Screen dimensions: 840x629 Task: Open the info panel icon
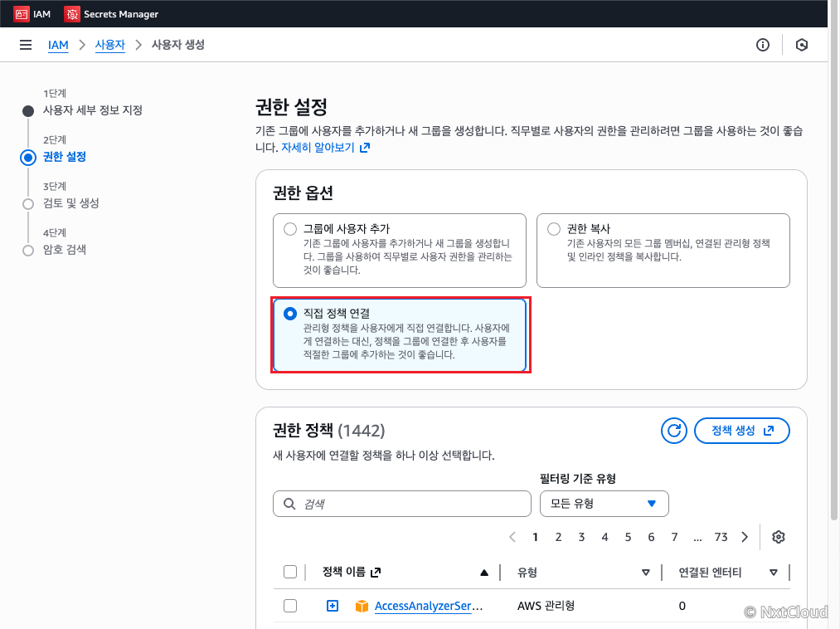tap(763, 45)
